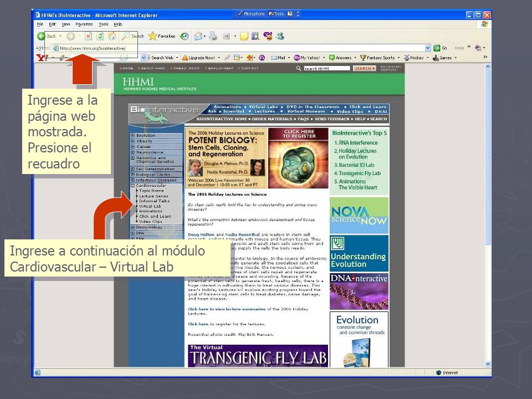The height and width of the screenshot is (399, 532).
Task: Open the Search magnifier in the toolbar
Action: [x=126, y=36]
